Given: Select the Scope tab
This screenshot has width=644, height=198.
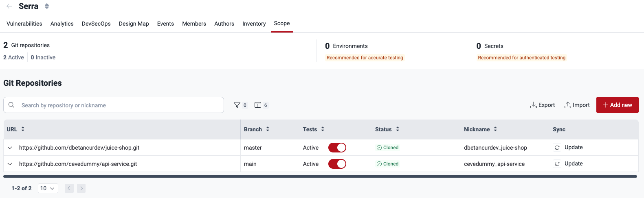Looking at the screenshot, I should 282,23.
